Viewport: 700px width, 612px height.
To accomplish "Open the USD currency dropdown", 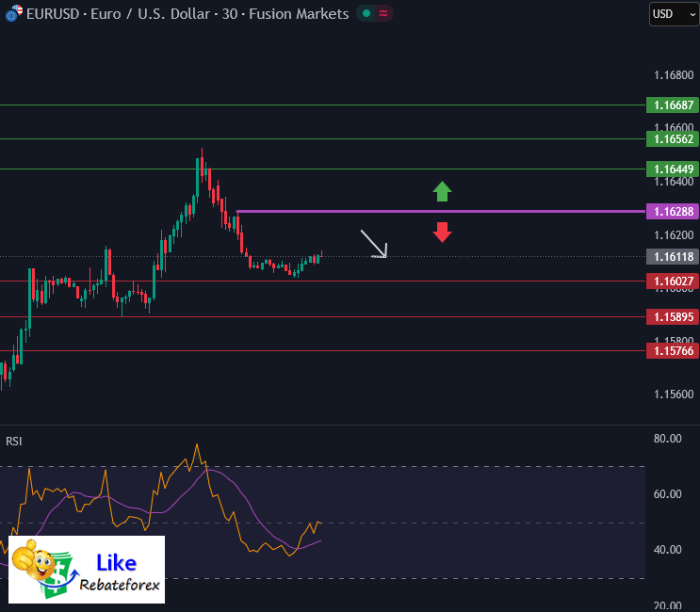I will pyautogui.click(x=675, y=14).
